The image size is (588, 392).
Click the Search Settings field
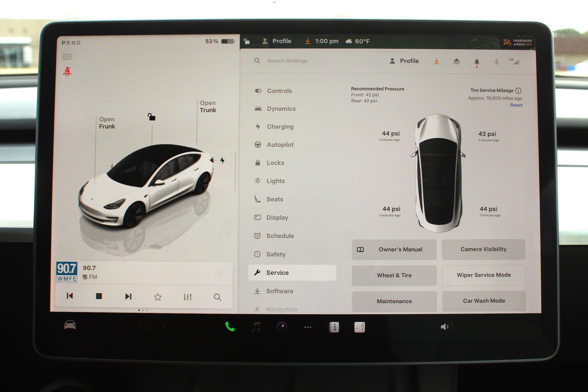[287, 61]
